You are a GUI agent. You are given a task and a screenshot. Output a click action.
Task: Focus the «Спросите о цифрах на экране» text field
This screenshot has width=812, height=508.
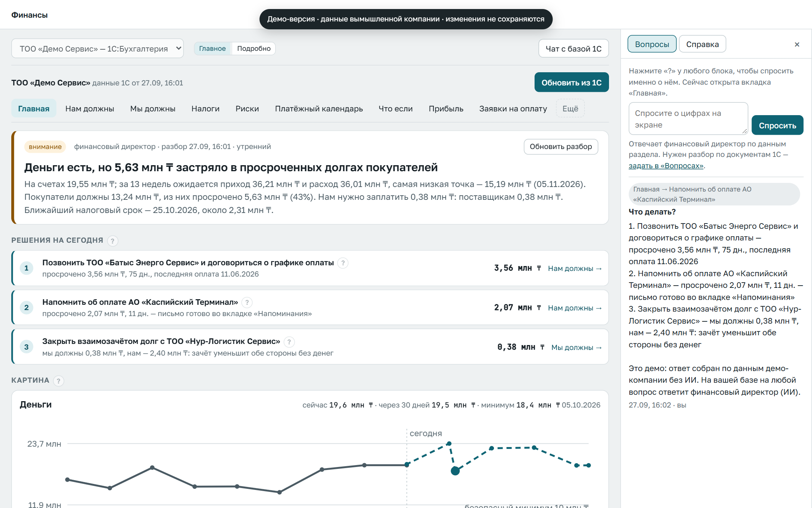(688, 119)
